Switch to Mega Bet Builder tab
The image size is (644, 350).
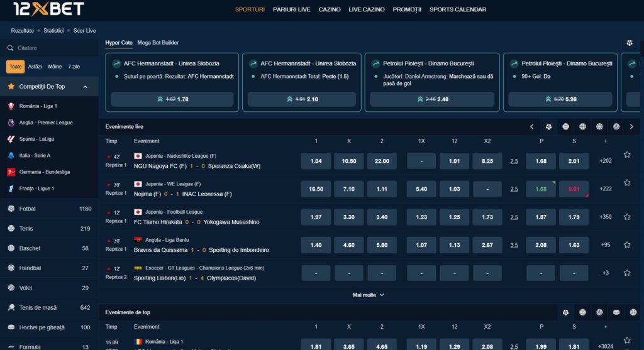(x=158, y=43)
